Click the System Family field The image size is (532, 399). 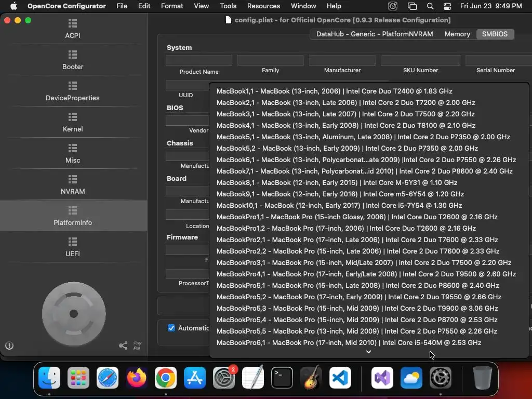click(270, 60)
